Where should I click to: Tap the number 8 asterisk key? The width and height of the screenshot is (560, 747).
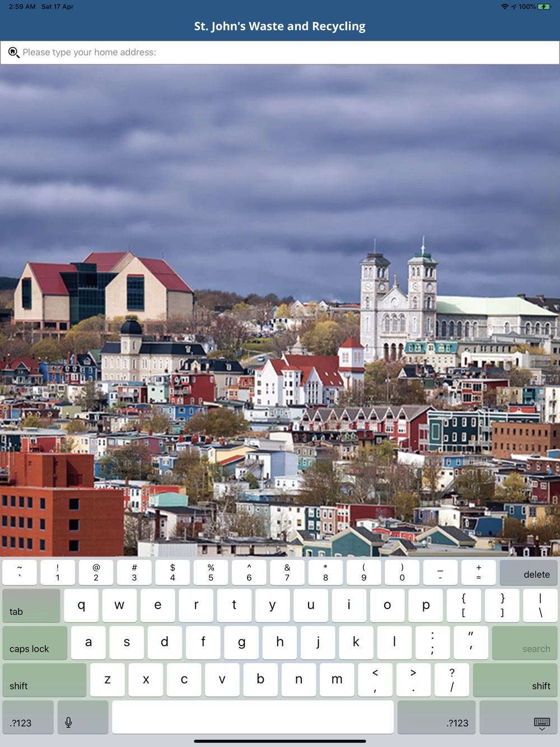point(325,572)
